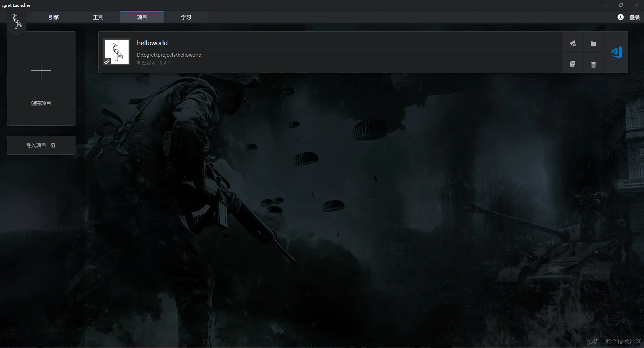Close the Egret Launcher window
The height and width of the screenshot is (348, 644).
[x=636, y=5]
